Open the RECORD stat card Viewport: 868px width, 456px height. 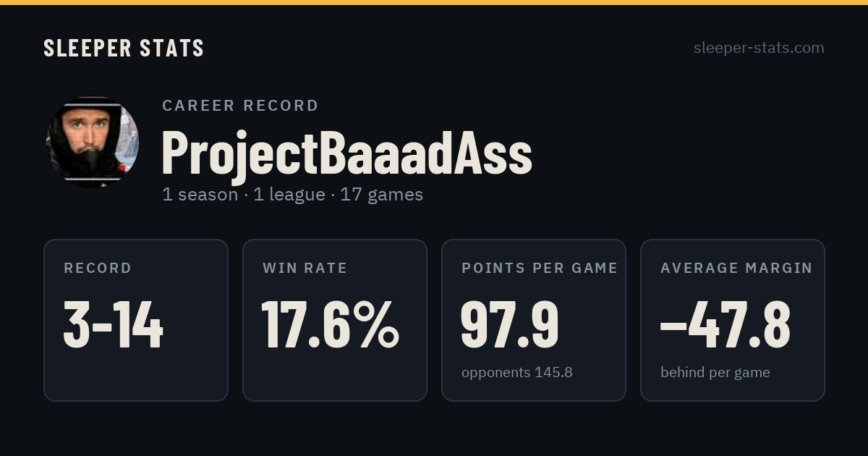click(x=136, y=320)
